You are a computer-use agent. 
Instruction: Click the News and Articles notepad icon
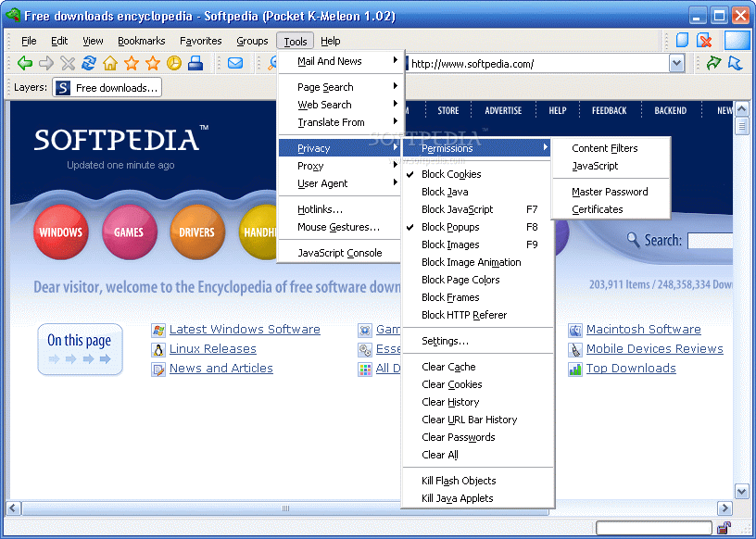pyautogui.click(x=158, y=370)
